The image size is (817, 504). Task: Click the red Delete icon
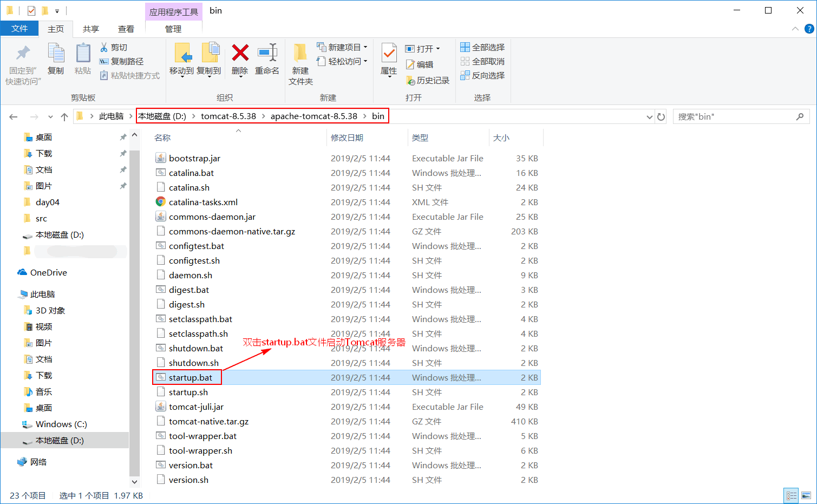click(x=240, y=53)
